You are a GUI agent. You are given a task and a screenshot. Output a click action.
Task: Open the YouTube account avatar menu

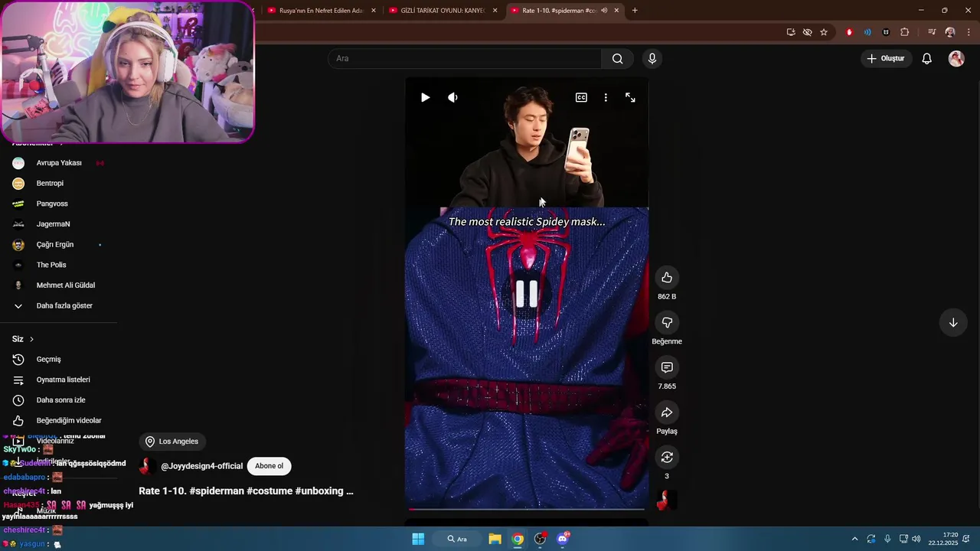click(x=956, y=58)
